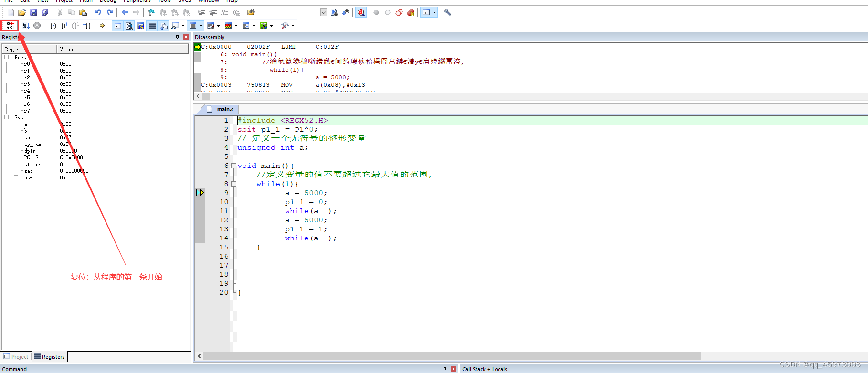Open the Toolbox dropdown arrow
The image size is (868, 373).
tap(293, 26)
